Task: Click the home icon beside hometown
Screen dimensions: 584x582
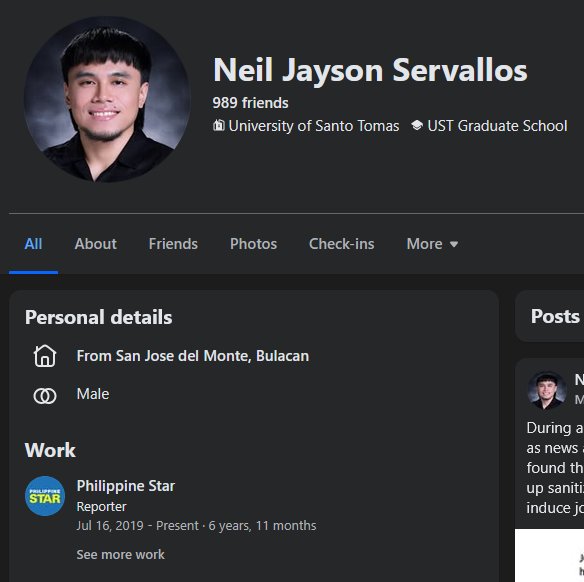Action: pyautogui.click(x=45, y=356)
